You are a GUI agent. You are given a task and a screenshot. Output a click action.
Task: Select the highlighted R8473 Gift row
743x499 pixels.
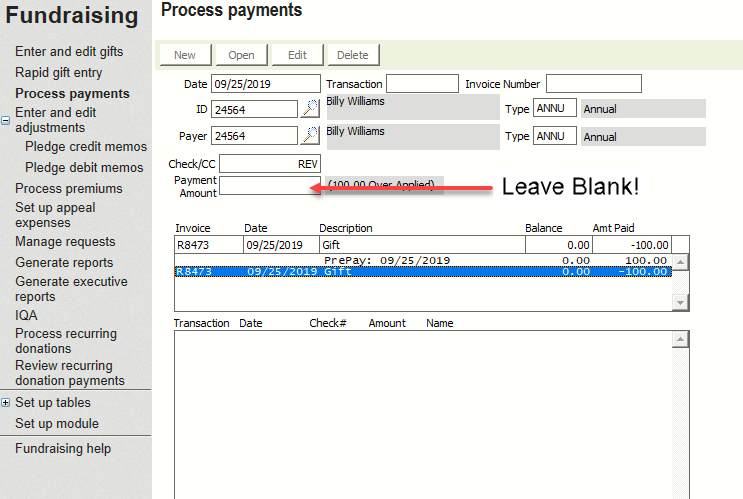420,271
